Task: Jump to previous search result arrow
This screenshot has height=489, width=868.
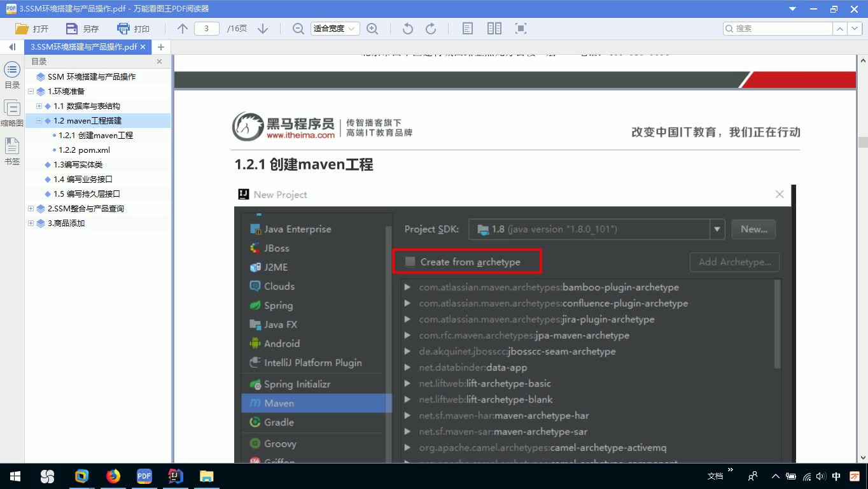Action: point(840,29)
